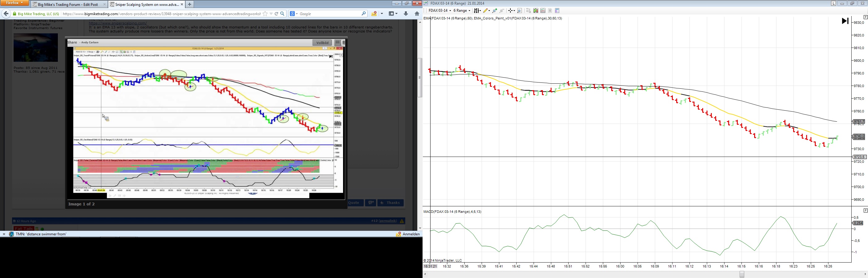Viewport: 868px width, 278px height.
Task: Select the pencil drawing tools icon
Action: 486,11
